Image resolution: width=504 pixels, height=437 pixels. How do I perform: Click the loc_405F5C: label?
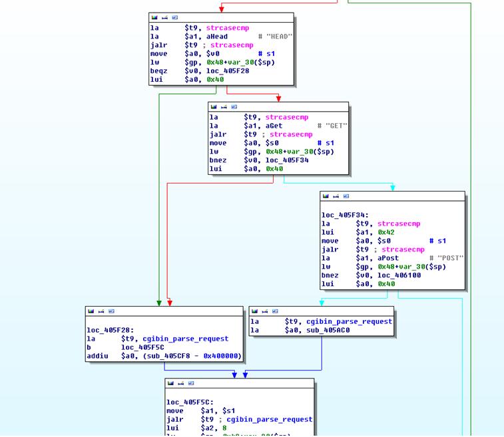[190, 402]
